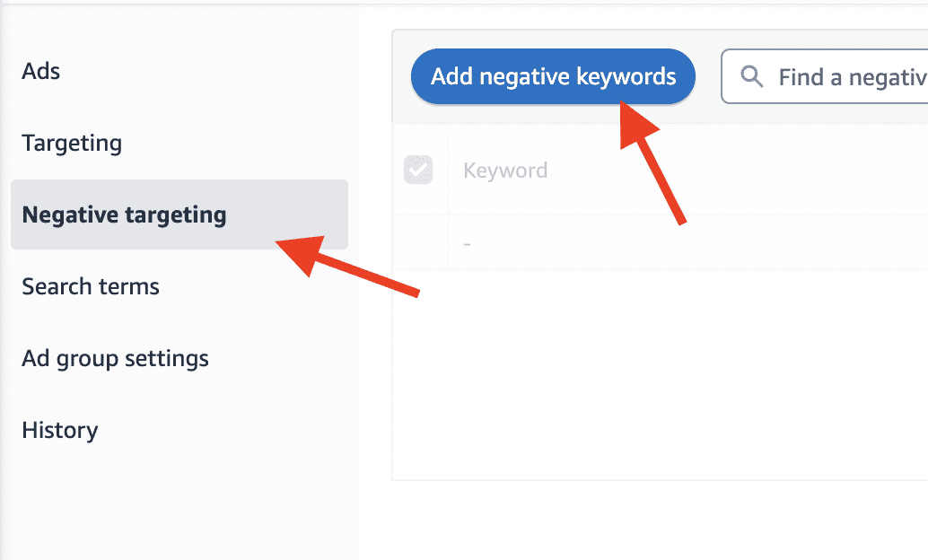928x560 pixels.
Task: Click the Add negative keywords button
Action: coord(553,76)
